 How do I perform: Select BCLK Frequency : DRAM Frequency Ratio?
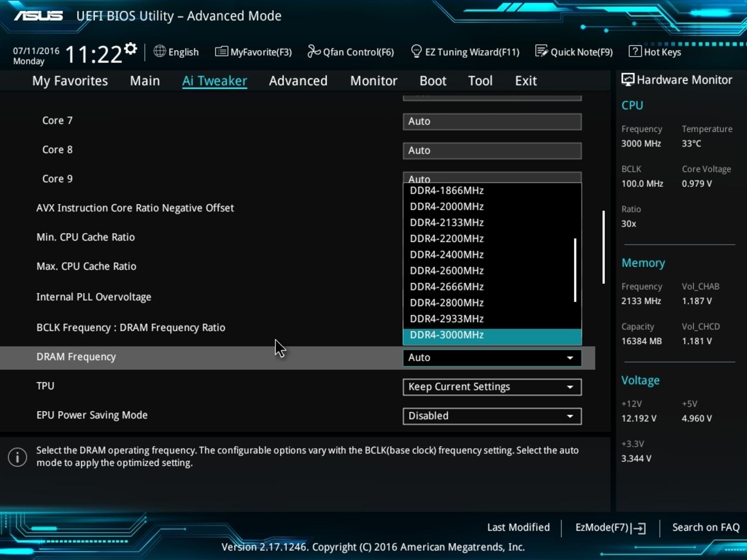[x=131, y=328]
